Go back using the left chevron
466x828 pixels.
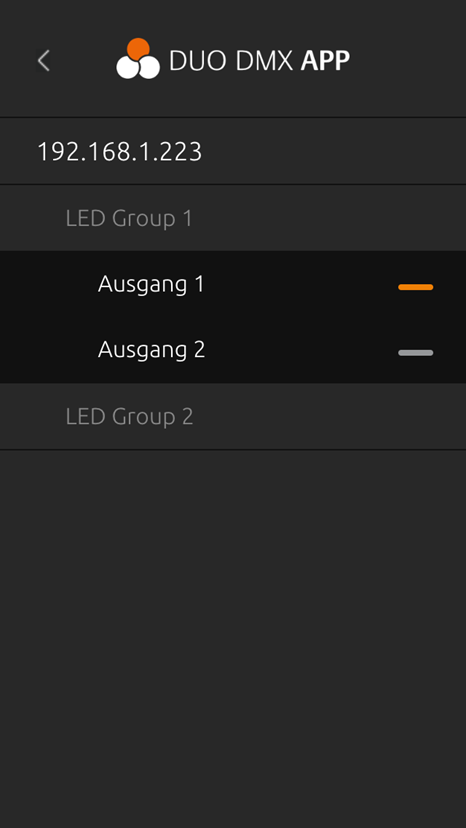[x=44, y=61]
